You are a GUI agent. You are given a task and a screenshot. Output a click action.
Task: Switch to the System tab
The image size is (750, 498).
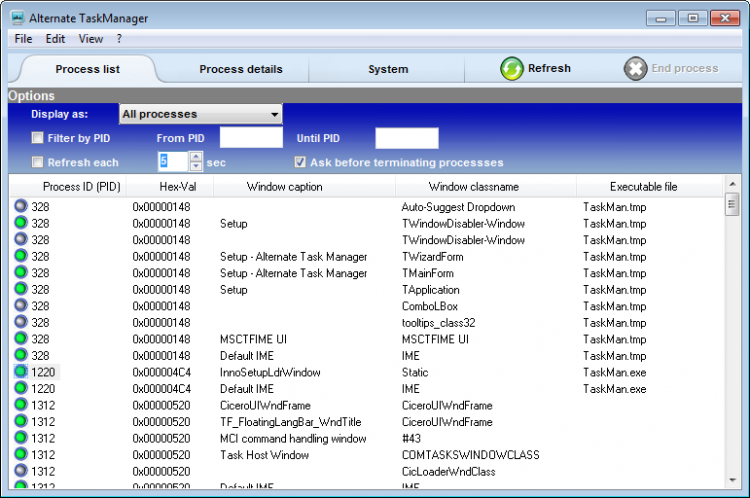(388, 69)
